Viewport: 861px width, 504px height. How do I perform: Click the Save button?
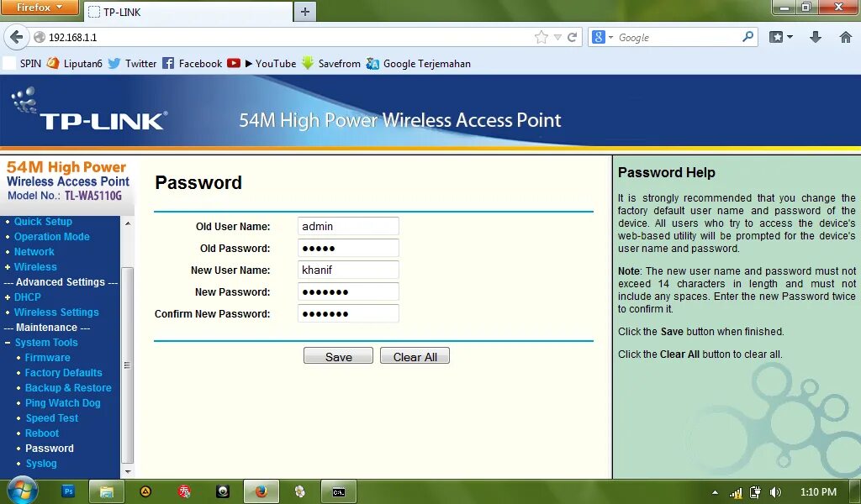338,356
